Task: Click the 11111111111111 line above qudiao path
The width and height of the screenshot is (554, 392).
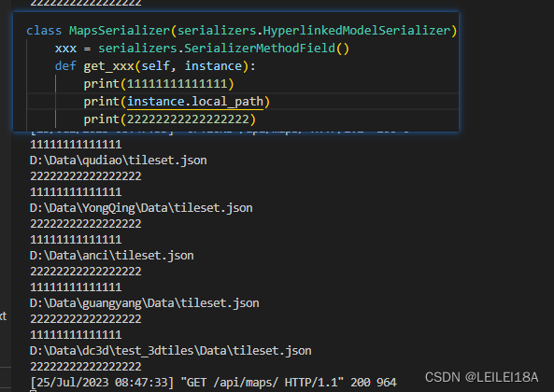Action: (76, 145)
